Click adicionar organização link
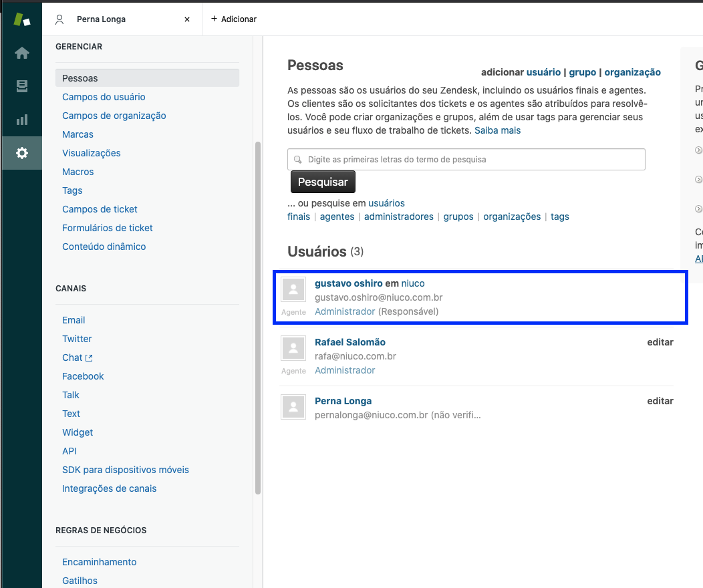 click(632, 72)
